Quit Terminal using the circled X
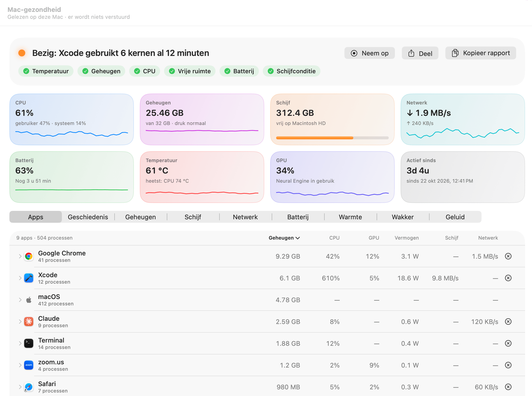The height and width of the screenshot is (396, 532). 508,343
